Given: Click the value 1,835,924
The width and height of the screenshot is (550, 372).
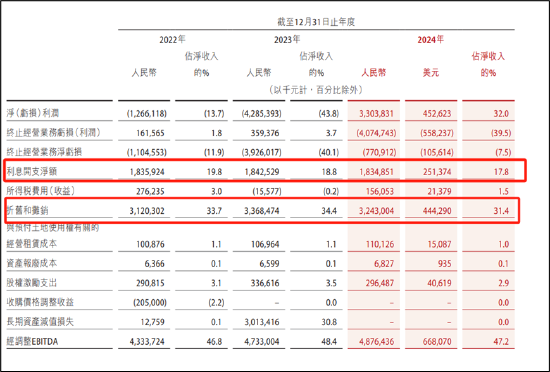Looking at the screenshot, I should tap(147, 172).
